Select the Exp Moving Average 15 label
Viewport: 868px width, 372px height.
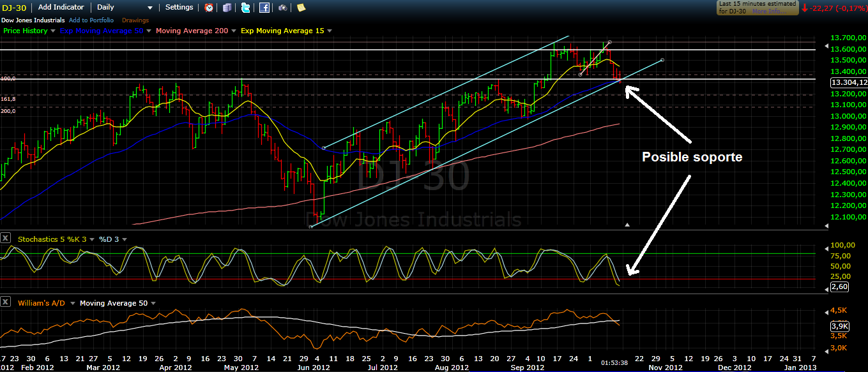coord(282,31)
